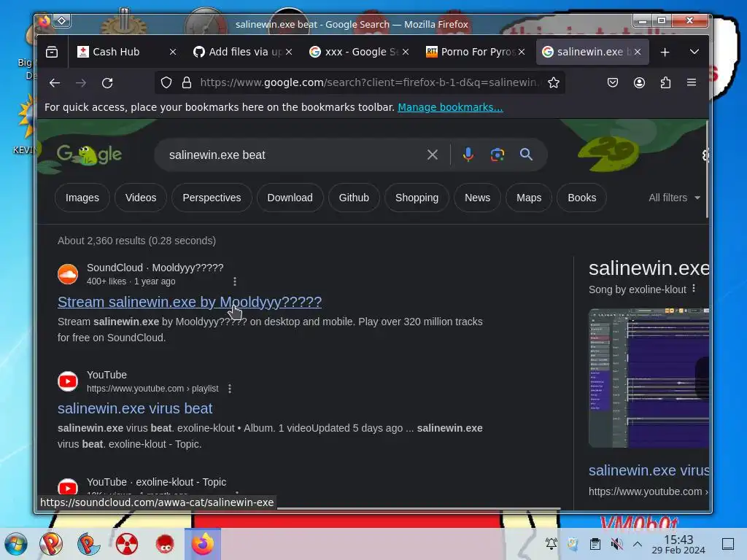Click the vertical page scrollbar
The height and width of the screenshot is (560, 747).
(x=706, y=169)
